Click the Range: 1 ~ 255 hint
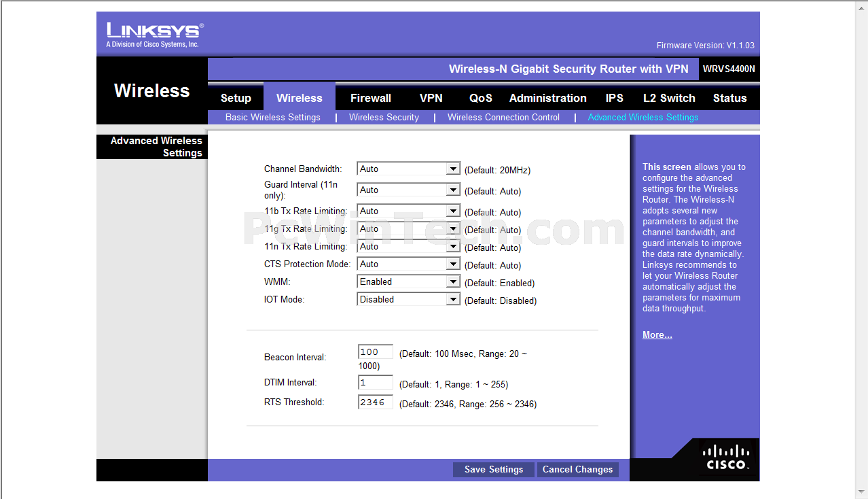868x499 pixels. (x=477, y=385)
